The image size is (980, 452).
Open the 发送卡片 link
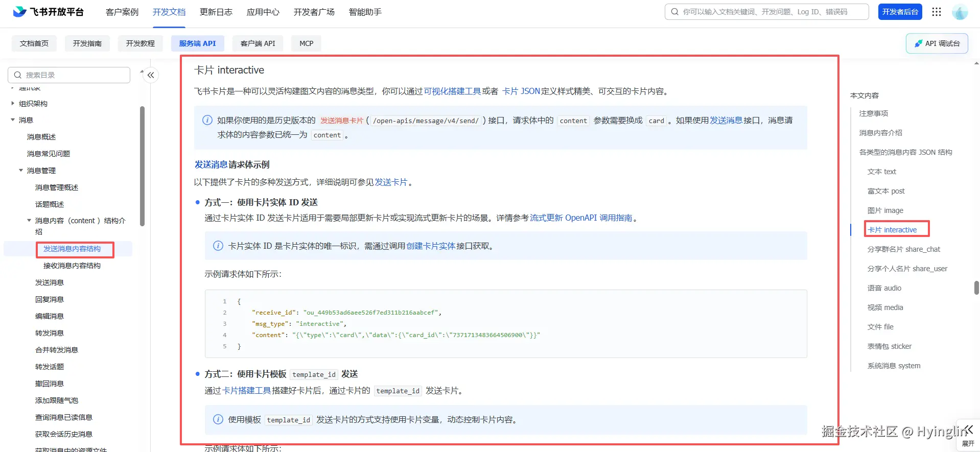(x=391, y=182)
